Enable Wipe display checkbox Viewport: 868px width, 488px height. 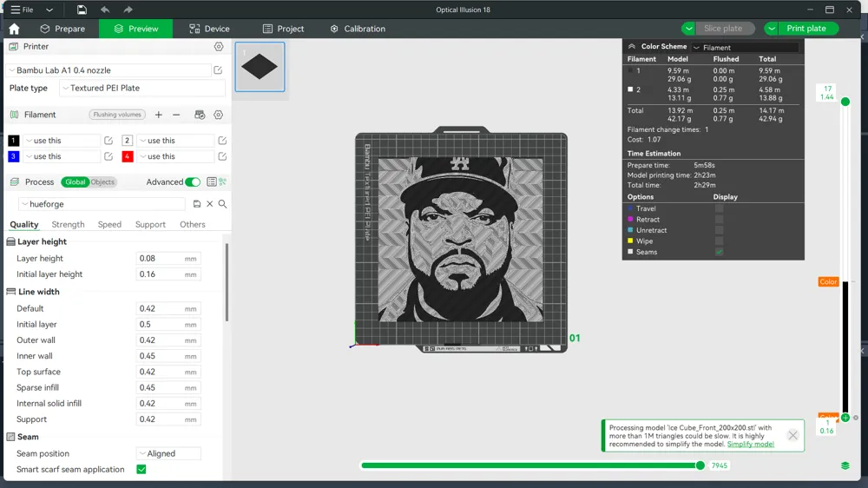click(x=719, y=241)
